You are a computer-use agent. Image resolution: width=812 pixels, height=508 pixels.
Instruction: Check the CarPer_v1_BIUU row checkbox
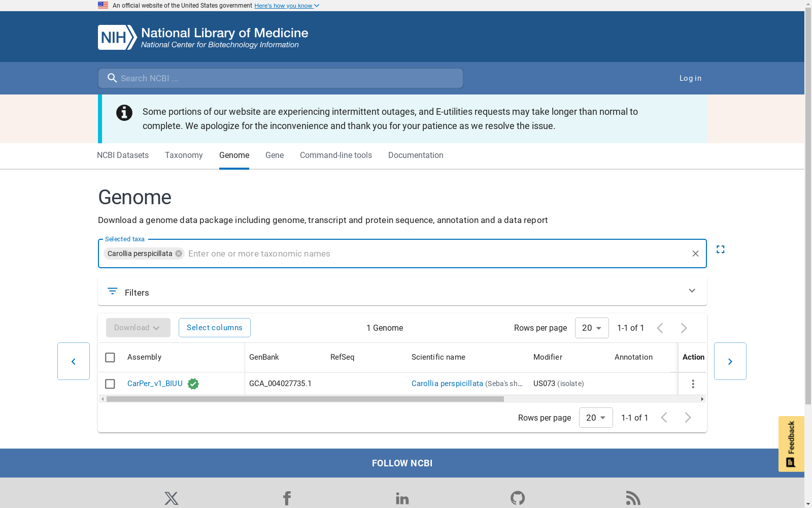coord(110,384)
